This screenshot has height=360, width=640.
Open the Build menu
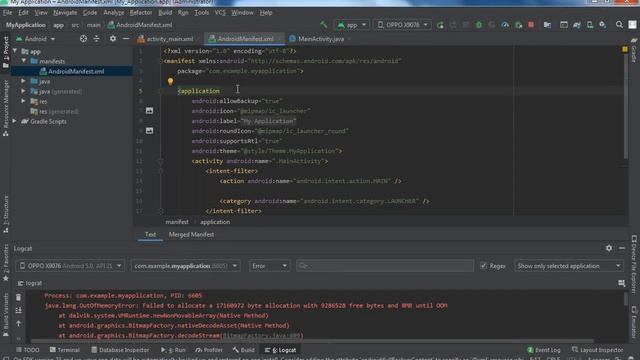pyautogui.click(x=165, y=13)
